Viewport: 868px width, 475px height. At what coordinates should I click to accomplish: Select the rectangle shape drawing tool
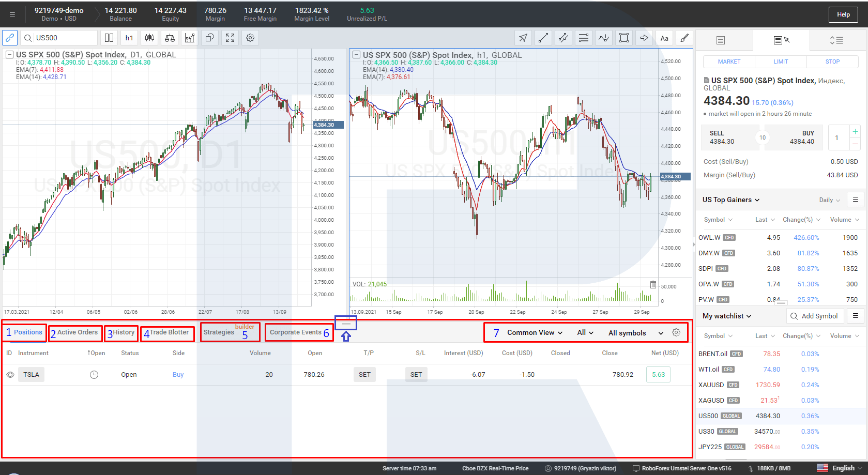click(x=624, y=38)
